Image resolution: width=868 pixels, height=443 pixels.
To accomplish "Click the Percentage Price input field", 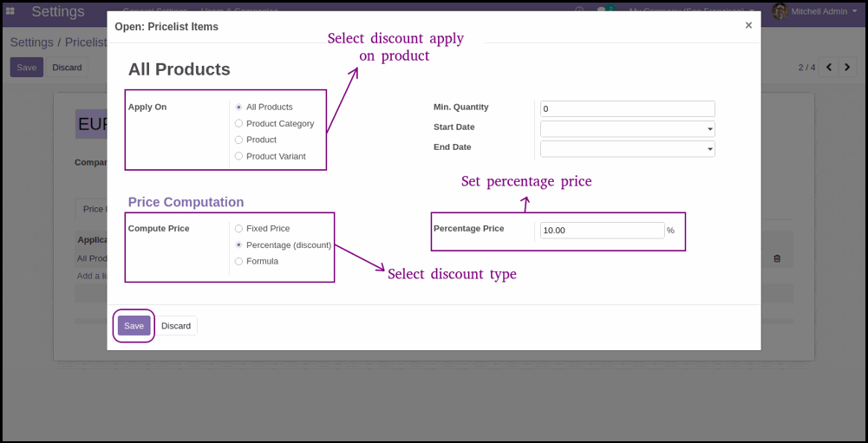I will coord(603,231).
